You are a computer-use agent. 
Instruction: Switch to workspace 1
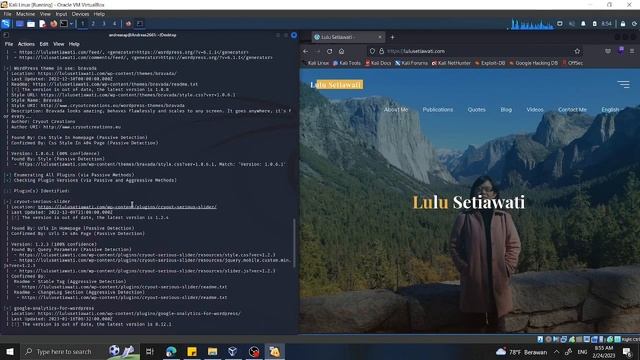(x=82, y=24)
